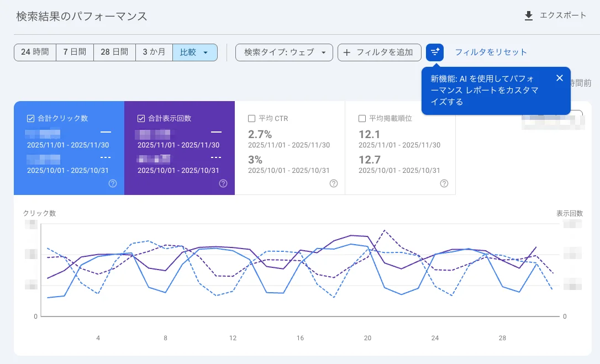The height and width of the screenshot is (364, 600).
Task: Uncheck the 合計表示回数 metric checkbox
Action: 141,118
